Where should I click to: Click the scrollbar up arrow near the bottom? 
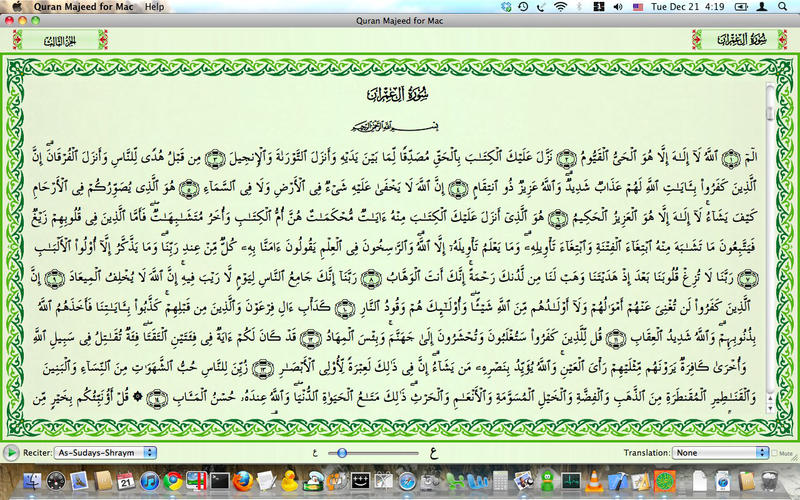(x=770, y=397)
